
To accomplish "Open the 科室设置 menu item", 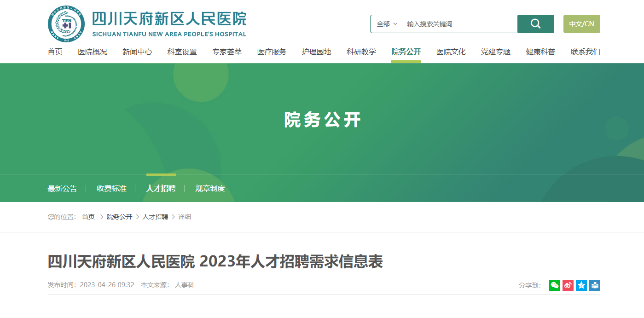I will pos(182,52).
